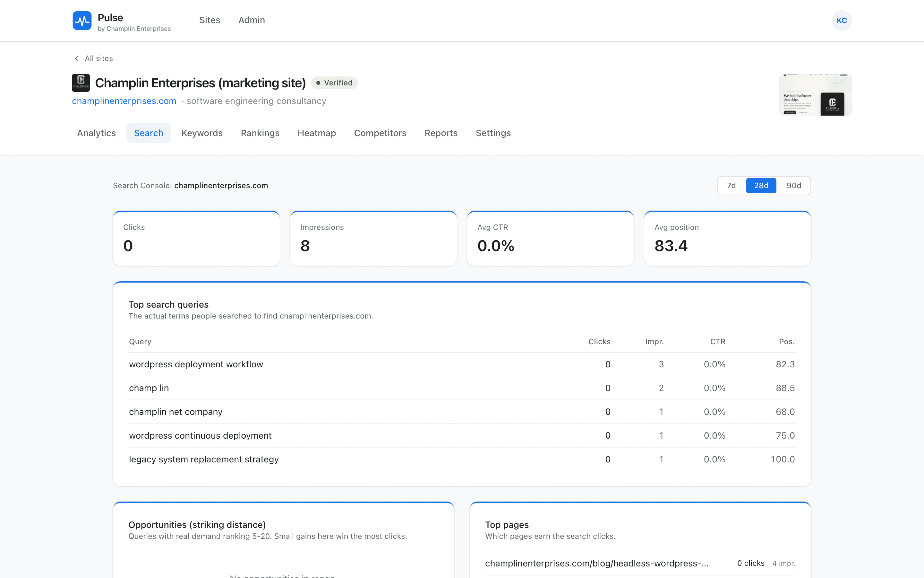Click the Impr. column header
This screenshot has width=924, height=578.
pyautogui.click(x=654, y=342)
